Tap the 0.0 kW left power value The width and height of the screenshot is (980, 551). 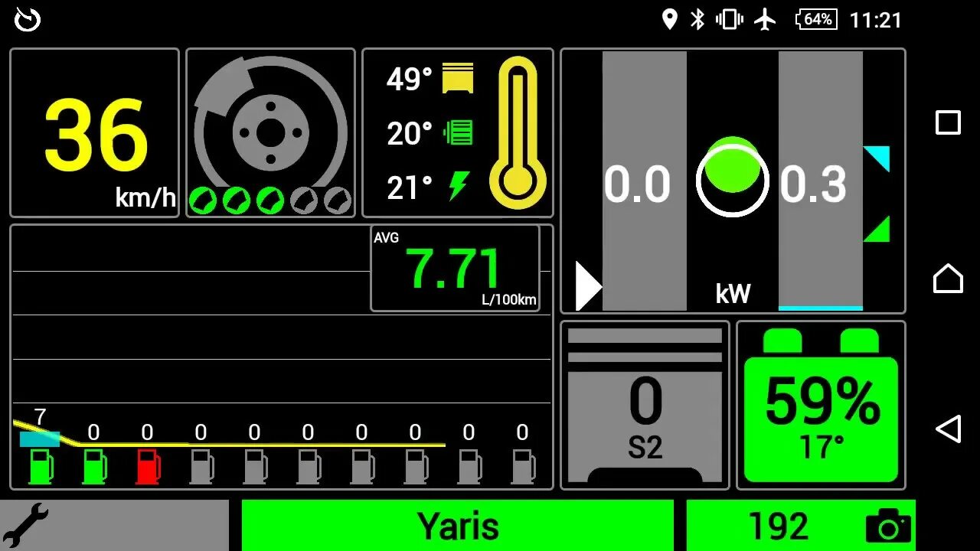tap(637, 184)
